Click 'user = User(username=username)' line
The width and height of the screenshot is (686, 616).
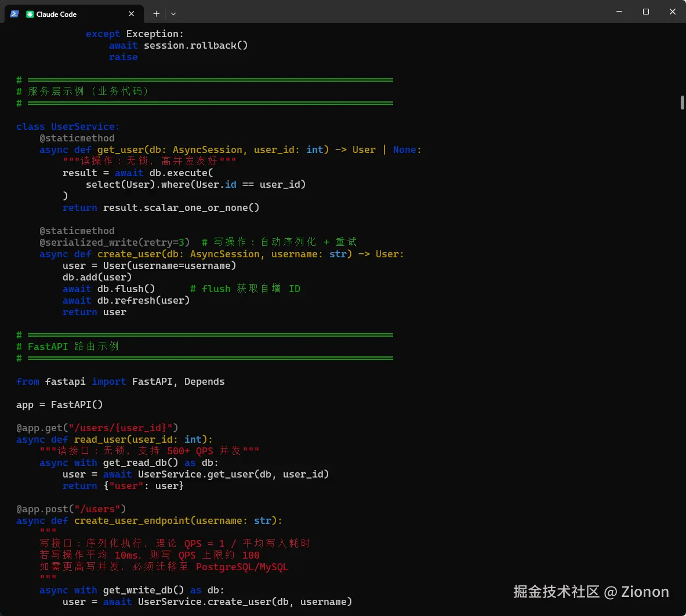(x=149, y=265)
